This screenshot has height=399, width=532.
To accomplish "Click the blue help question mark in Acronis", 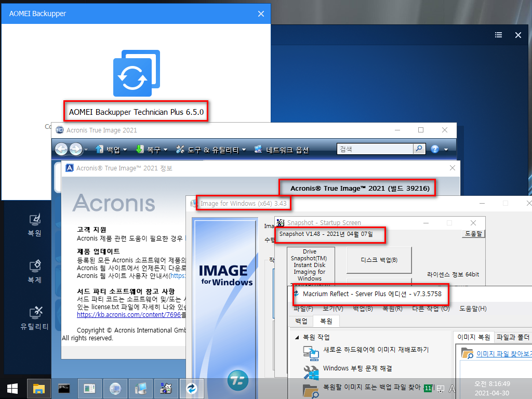I will (435, 149).
